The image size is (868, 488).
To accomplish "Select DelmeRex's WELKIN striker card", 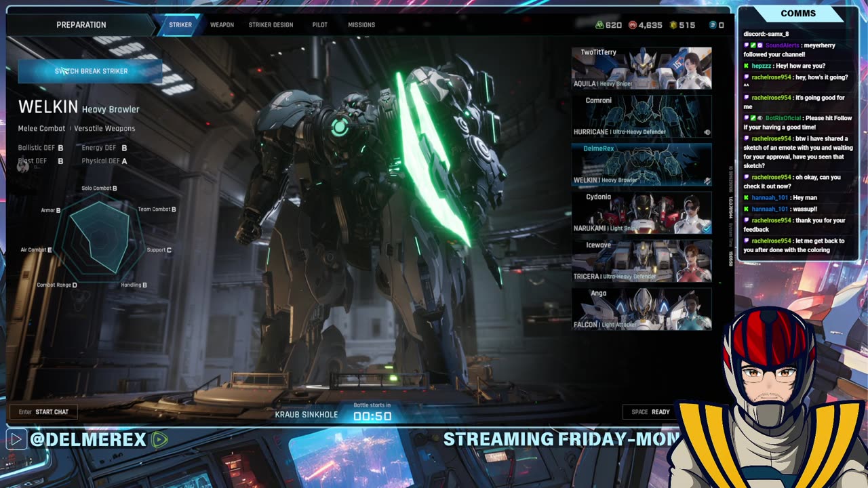I will click(642, 164).
